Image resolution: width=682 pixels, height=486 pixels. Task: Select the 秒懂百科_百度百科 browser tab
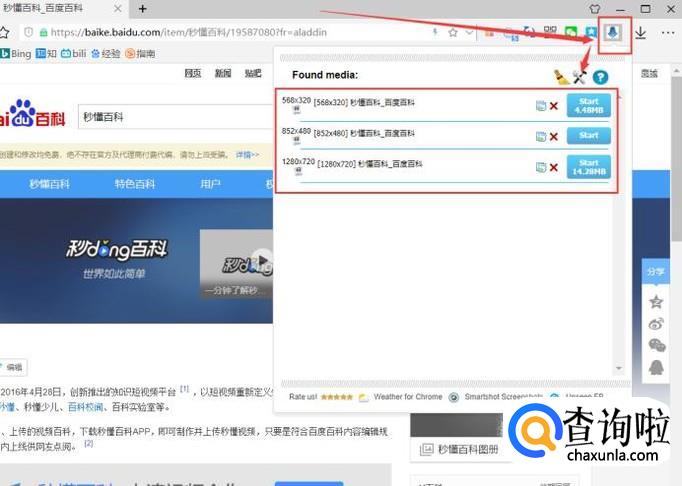[65, 9]
